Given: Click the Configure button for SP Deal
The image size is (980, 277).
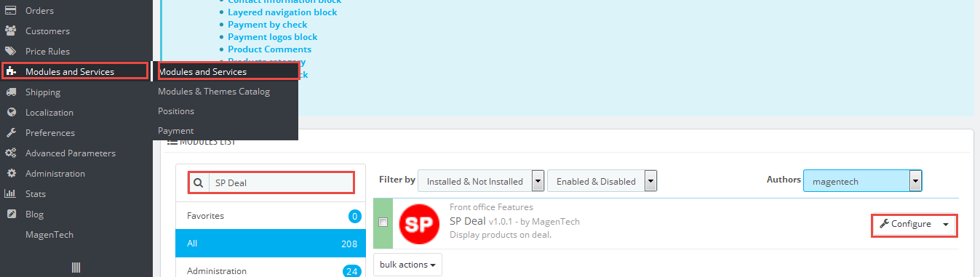Looking at the screenshot, I should [905, 224].
